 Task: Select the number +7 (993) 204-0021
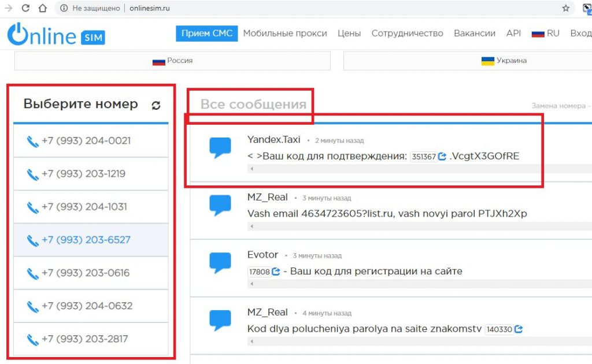point(86,140)
